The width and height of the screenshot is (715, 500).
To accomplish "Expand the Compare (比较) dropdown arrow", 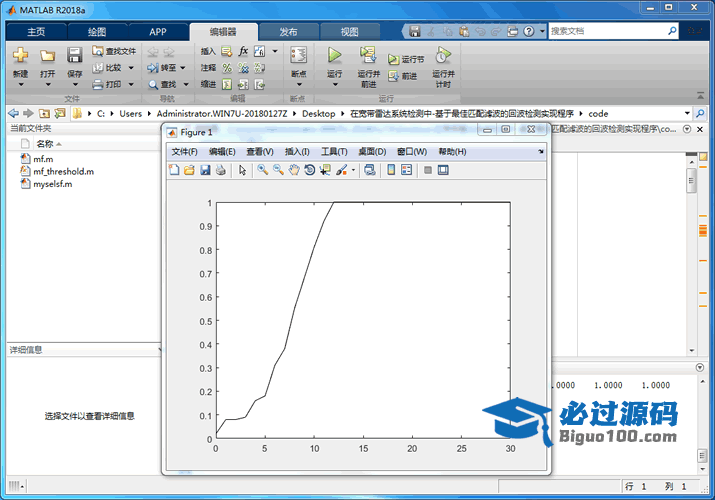I will pos(131,68).
